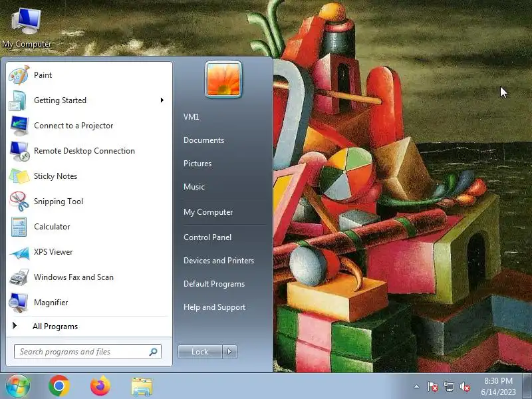Select My Computer desktop icon
532x399 pixels.
coord(27,28)
